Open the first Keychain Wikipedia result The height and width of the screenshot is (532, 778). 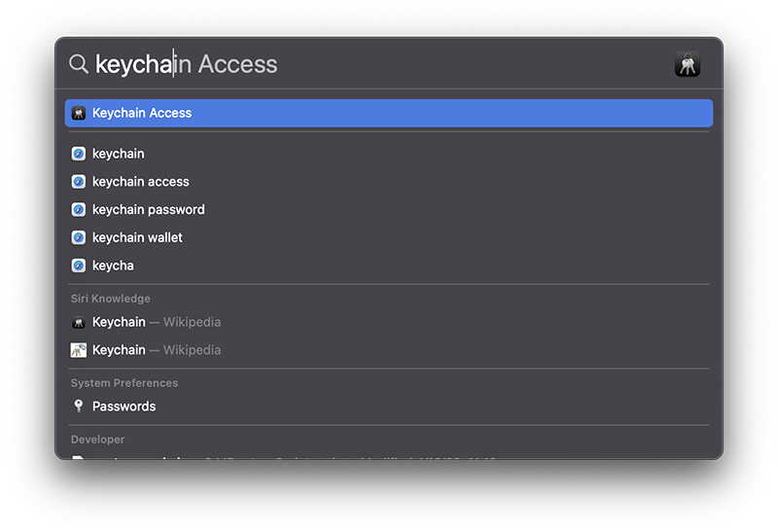tap(389, 322)
